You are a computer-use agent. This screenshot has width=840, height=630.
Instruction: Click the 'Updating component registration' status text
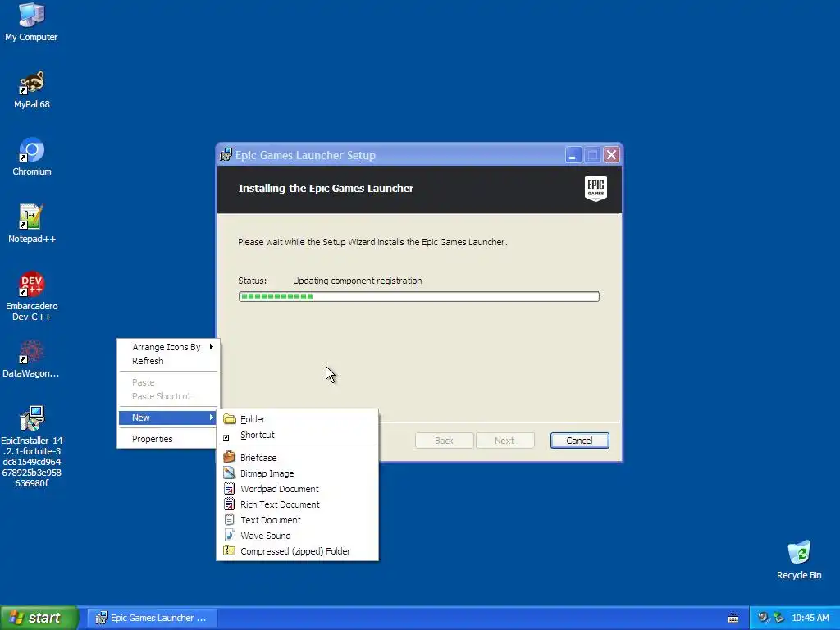coord(358,281)
